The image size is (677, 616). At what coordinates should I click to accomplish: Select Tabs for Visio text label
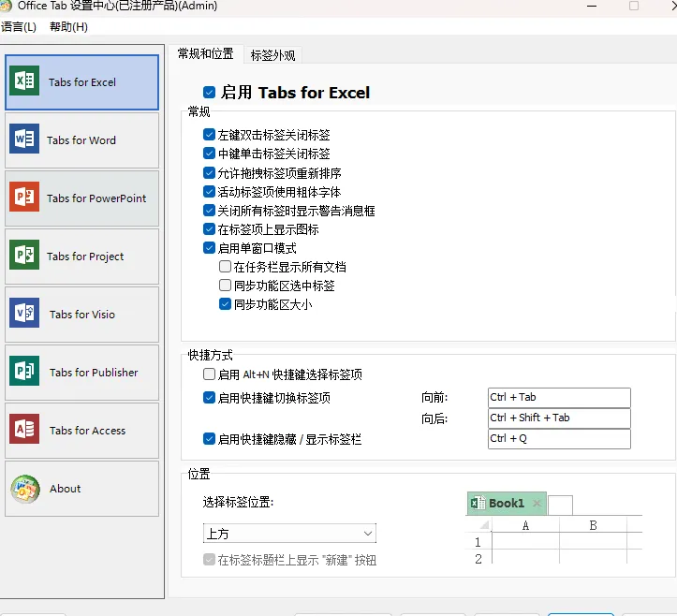[x=82, y=315]
